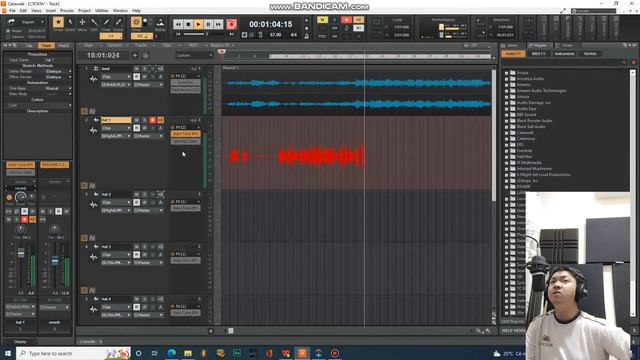Mute the hat 2 track
This screenshot has height=360, width=640.
tap(136, 194)
